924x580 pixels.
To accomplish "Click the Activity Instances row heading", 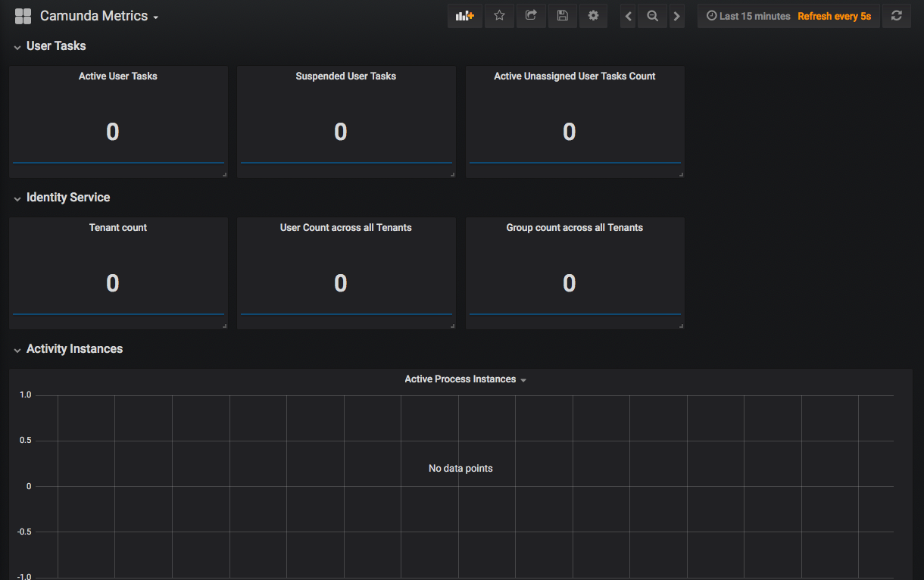I will click(x=74, y=349).
